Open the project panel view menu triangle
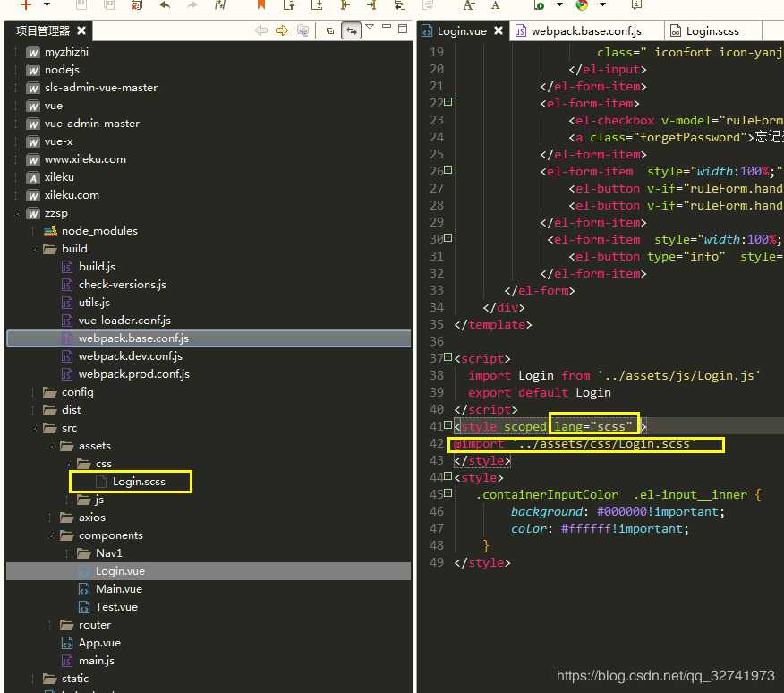The height and width of the screenshot is (693, 784). point(370,27)
